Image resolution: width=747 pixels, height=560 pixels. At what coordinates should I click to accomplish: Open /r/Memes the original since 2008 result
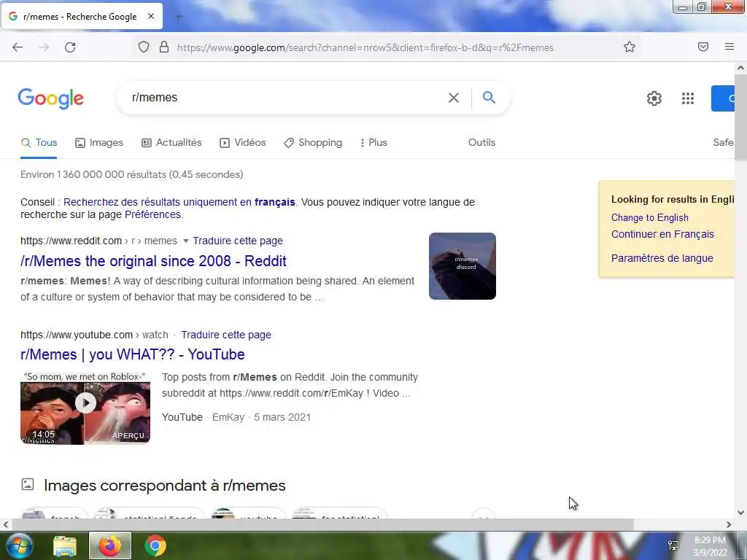[153, 261]
